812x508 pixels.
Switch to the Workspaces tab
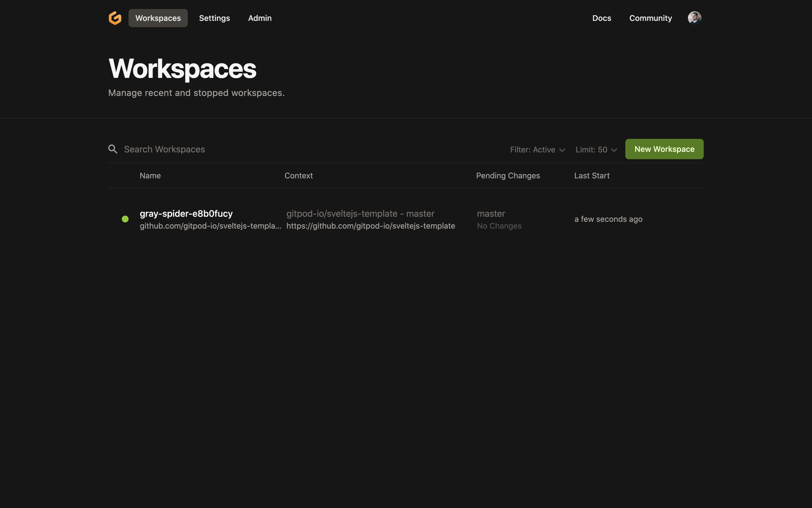pyautogui.click(x=158, y=18)
